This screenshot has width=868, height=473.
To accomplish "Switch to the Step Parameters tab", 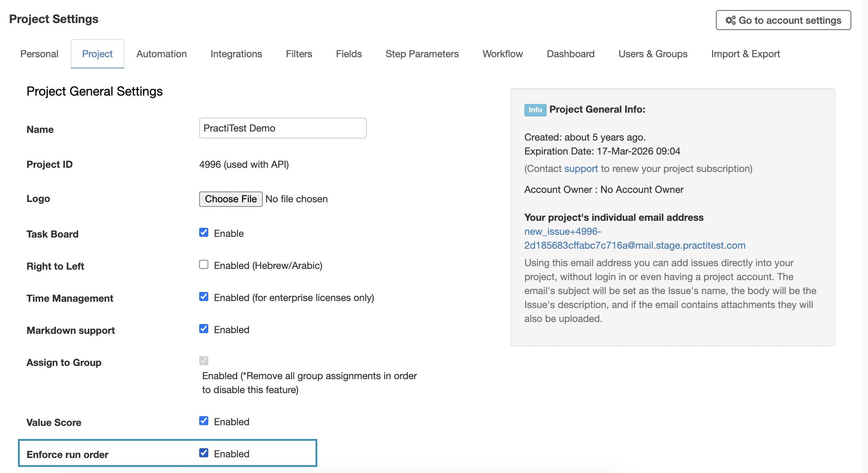I will [x=422, y=54].
